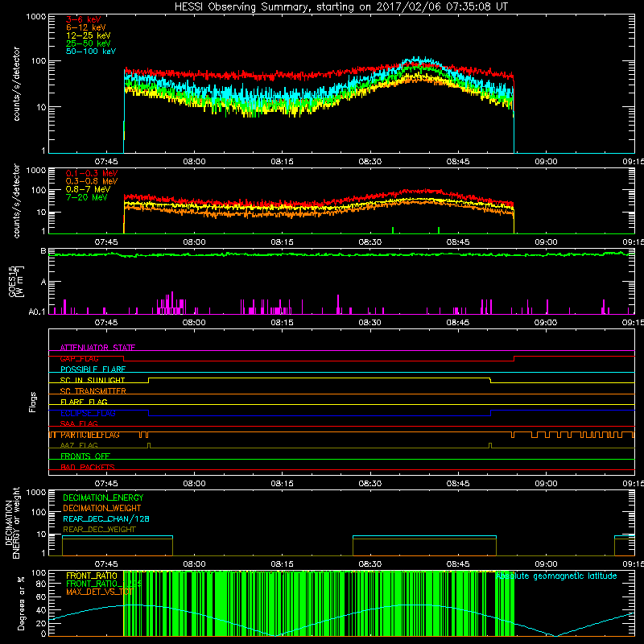Screen dimensions: 644x644
Task: Click the HESSI Observing Summary plot title
Action: click(x=341, y=7)
